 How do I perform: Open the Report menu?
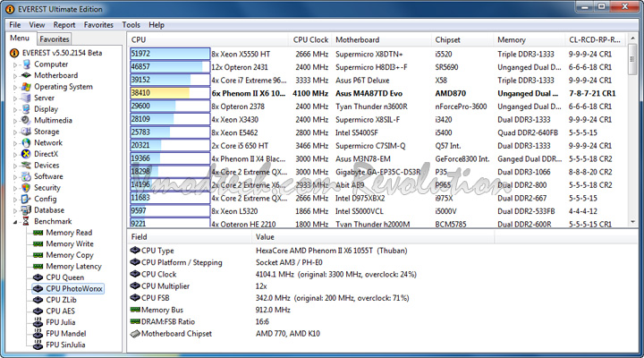click(64, 25)
